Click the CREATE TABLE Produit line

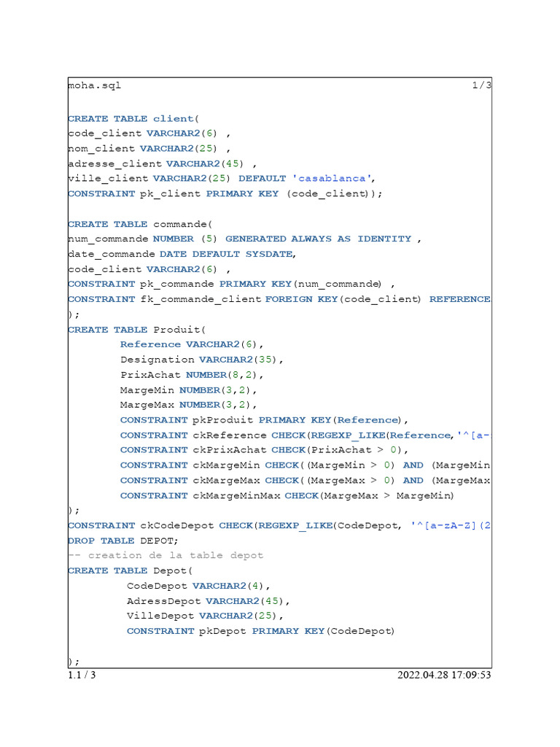click(136, 330)
